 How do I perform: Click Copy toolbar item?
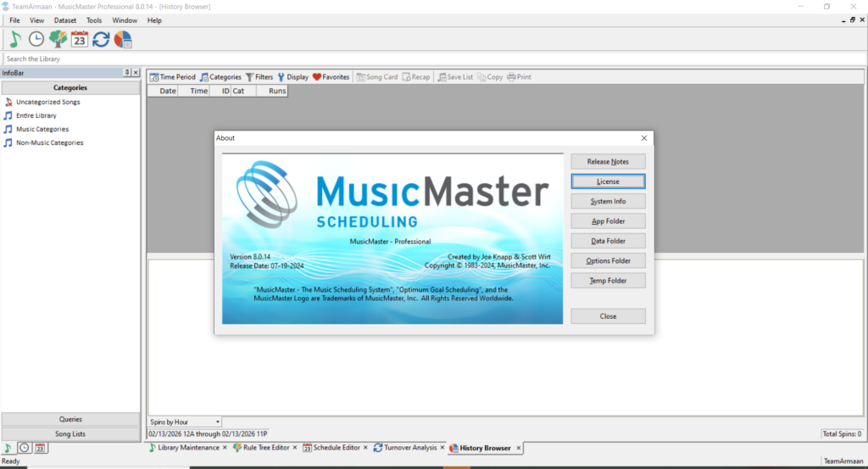pos(490,77)
